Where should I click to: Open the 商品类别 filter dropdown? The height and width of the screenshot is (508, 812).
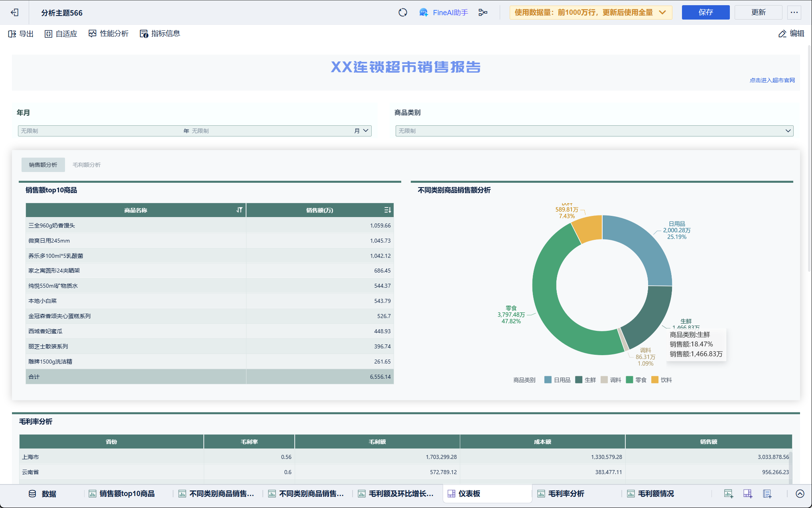[788, 130]
